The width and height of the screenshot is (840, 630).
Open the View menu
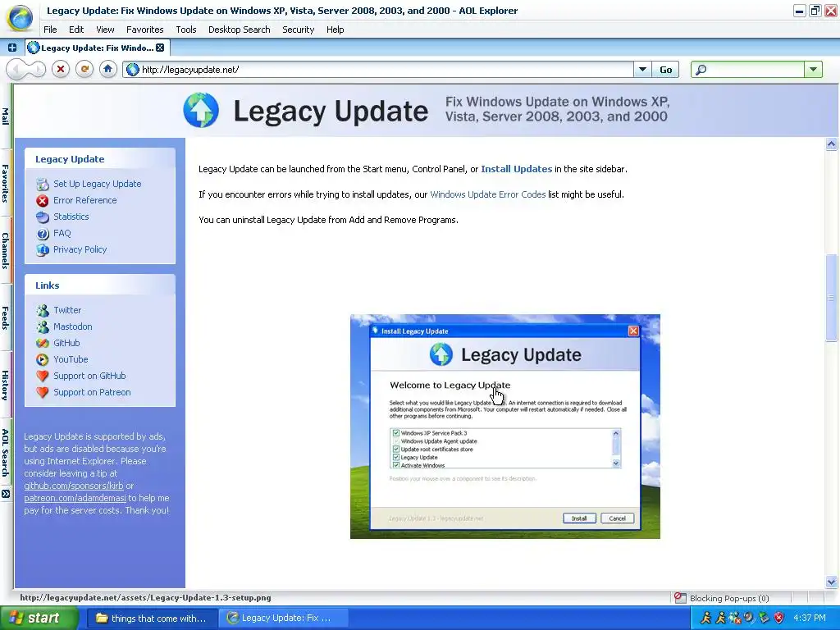(x=105, y=30)
